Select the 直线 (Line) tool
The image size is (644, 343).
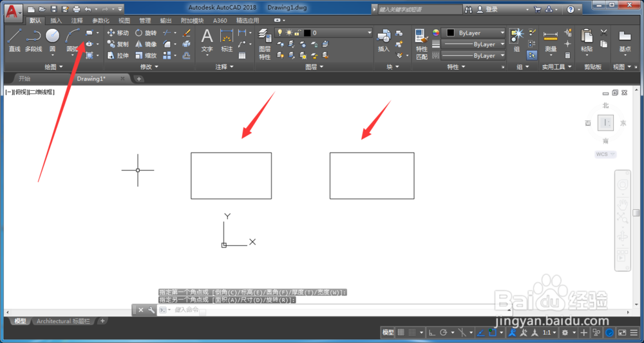click(x=14, y=40)
